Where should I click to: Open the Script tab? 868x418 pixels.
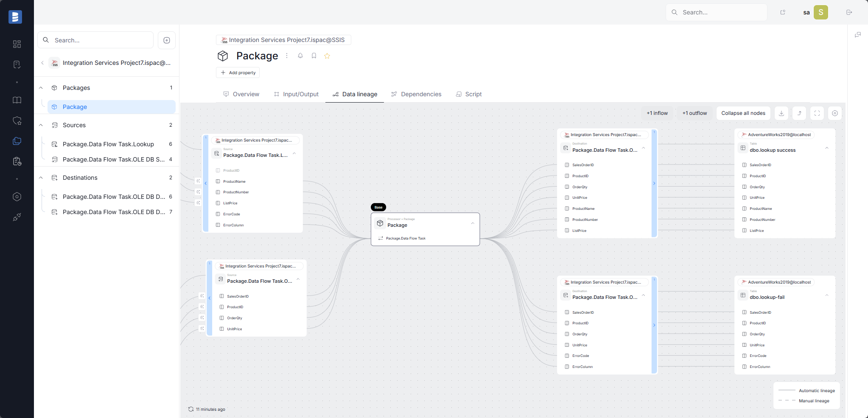click(473, 94)
